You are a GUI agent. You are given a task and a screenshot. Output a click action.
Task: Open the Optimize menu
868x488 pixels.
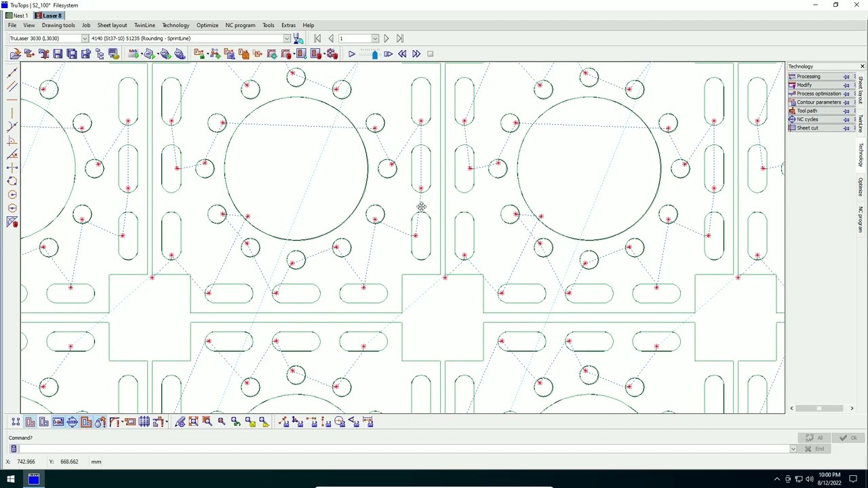click(208, 25)
